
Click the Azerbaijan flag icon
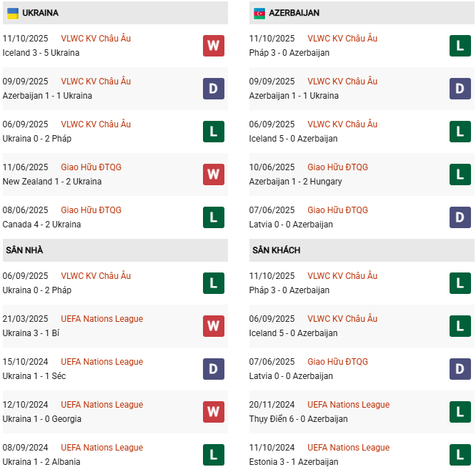pyautogui.click(x=259, y=13)
